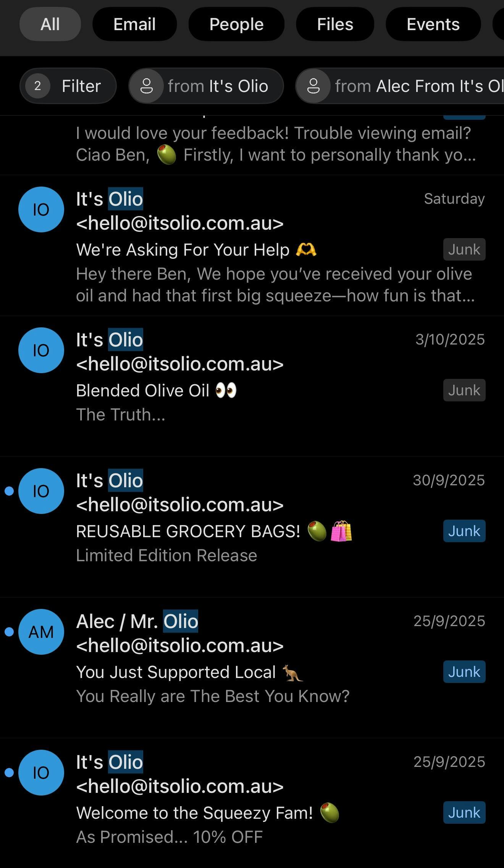504x868 pixels.
Task: Tap the Junk label on the 'You Just Supported Local' email
Action: pyautogui.click(x=464, y=672)
